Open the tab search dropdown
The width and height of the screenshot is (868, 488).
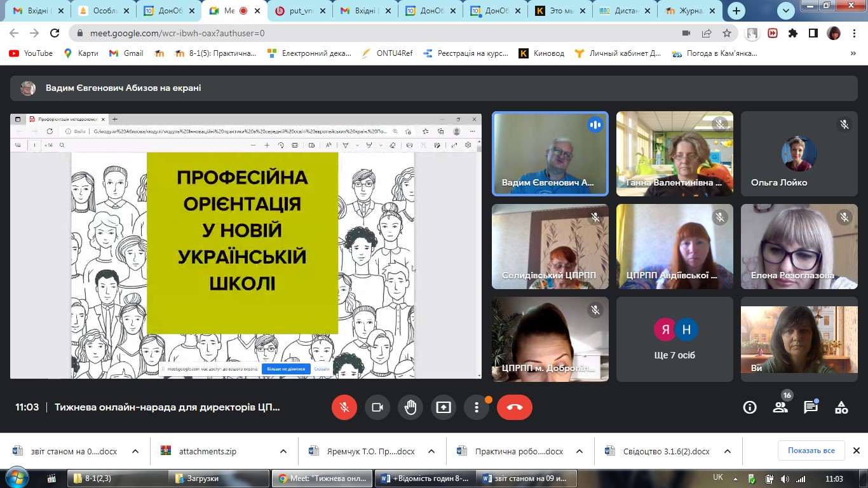click(x=786, y=11)
